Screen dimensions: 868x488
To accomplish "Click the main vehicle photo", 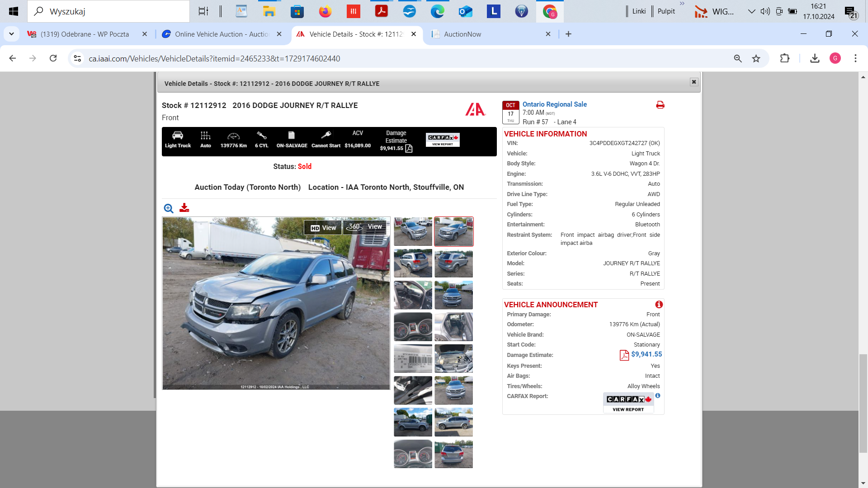I will click(276, 303).
